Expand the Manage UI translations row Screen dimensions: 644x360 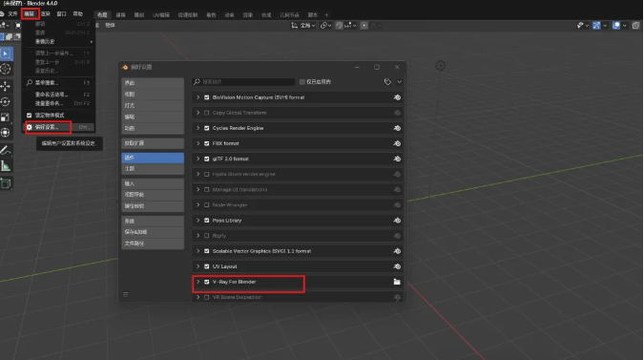(x=197, y=189)
